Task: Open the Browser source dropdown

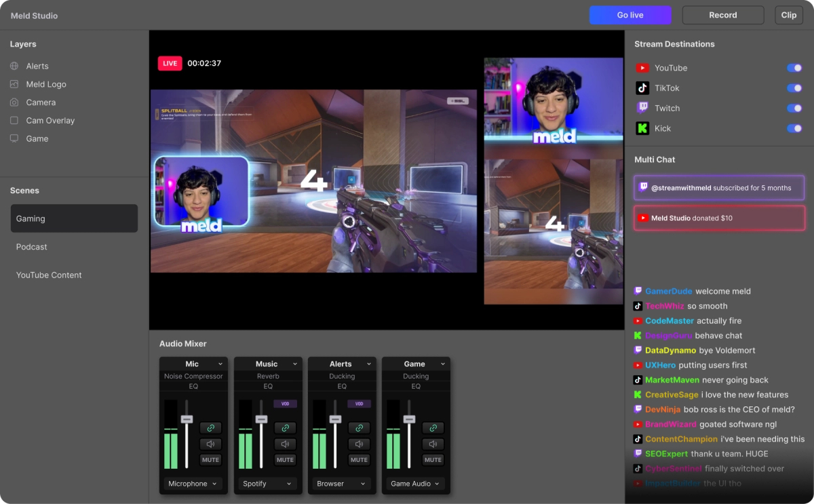Action: click(x=342, y=484)
